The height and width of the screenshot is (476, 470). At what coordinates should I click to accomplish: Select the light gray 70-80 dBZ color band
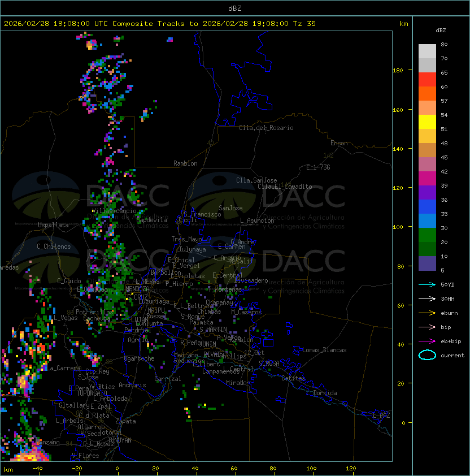coord(427,51)
